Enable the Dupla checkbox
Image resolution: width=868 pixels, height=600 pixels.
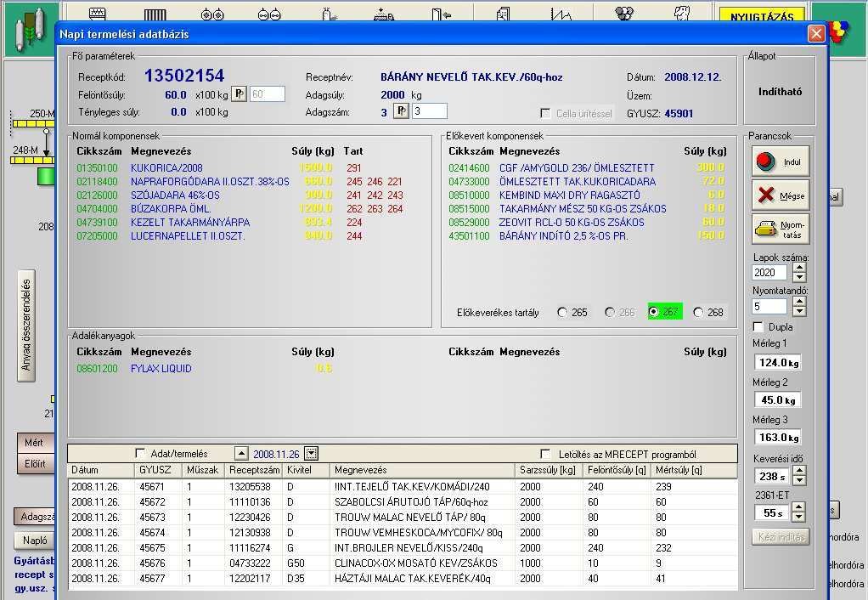click(759, 327)
